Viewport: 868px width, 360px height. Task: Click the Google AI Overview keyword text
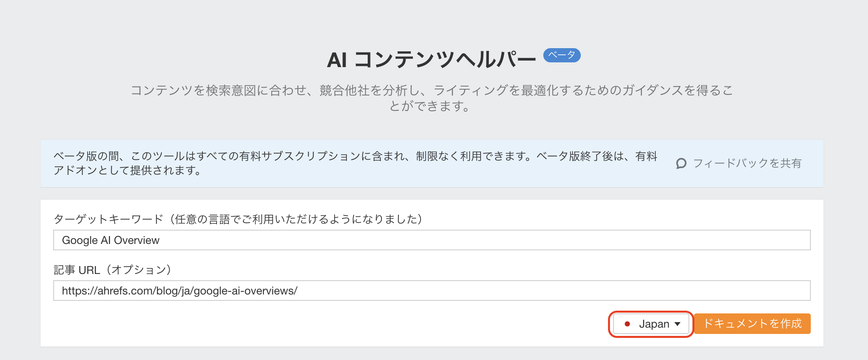[111, 240]
